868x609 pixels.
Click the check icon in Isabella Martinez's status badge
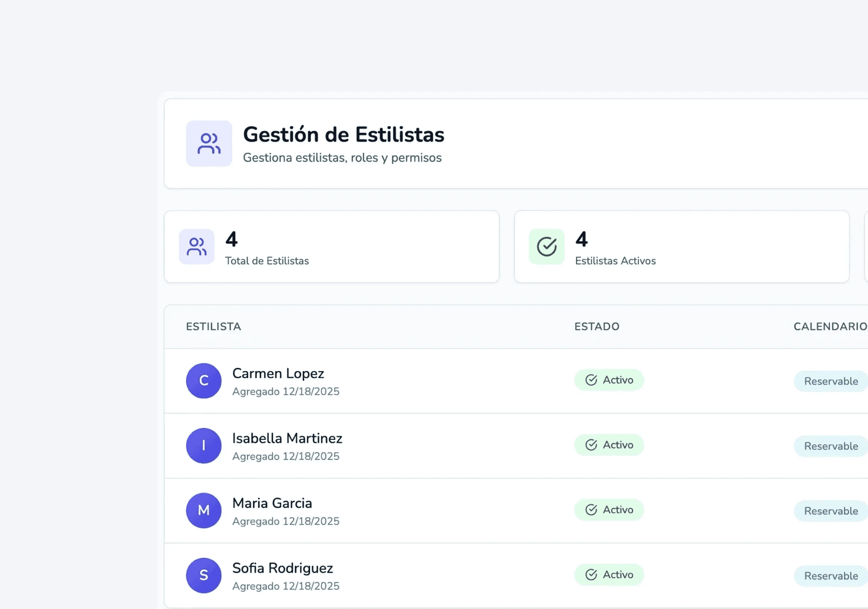click(592, 445)
